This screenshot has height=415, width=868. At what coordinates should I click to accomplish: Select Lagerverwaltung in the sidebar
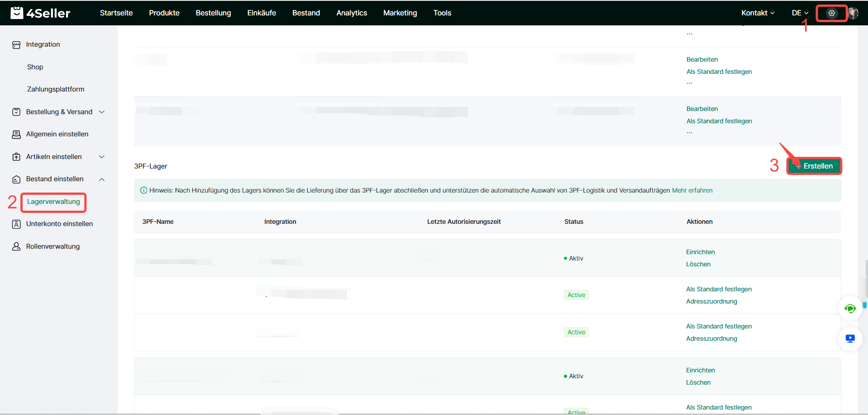point(53,202)
